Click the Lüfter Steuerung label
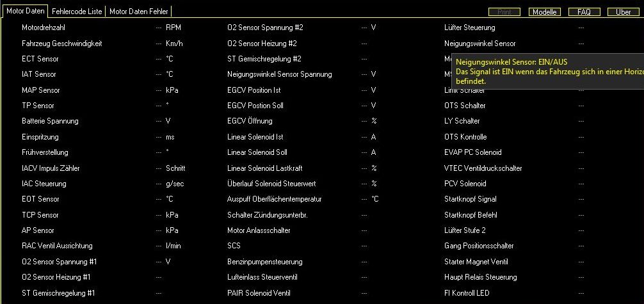Screen dimensions: 644x304 tap(469, 28)
